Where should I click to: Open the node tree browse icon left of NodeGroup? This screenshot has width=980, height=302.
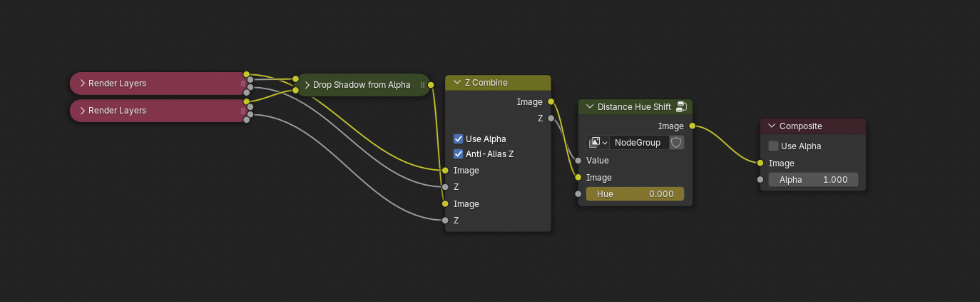[x=598, y=143]
